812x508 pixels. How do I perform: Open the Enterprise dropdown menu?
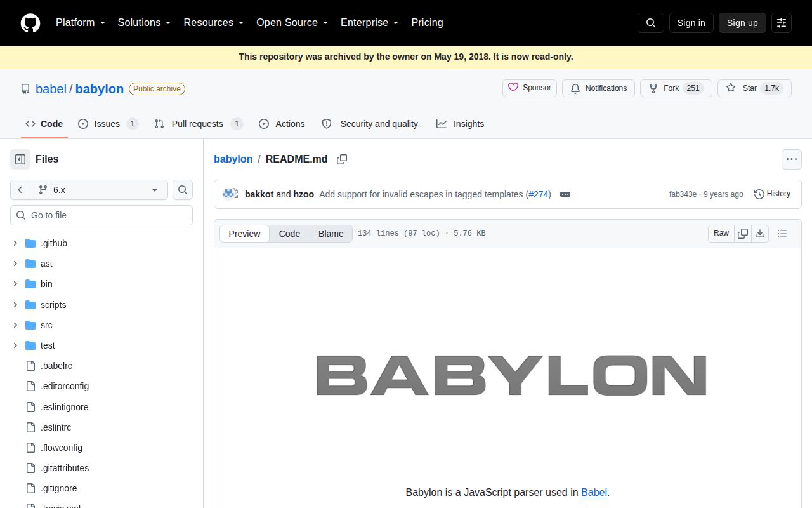pyautogui.click(x=369, y=23)
